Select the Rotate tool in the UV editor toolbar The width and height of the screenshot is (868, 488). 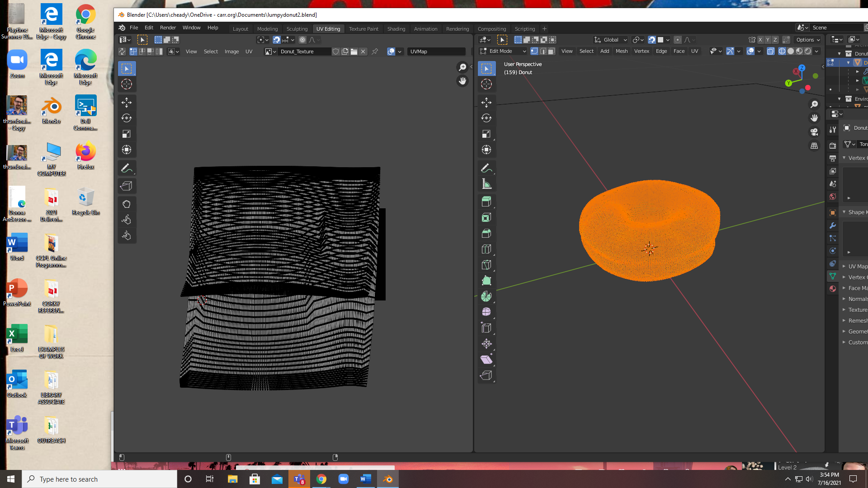pos(127,118)
